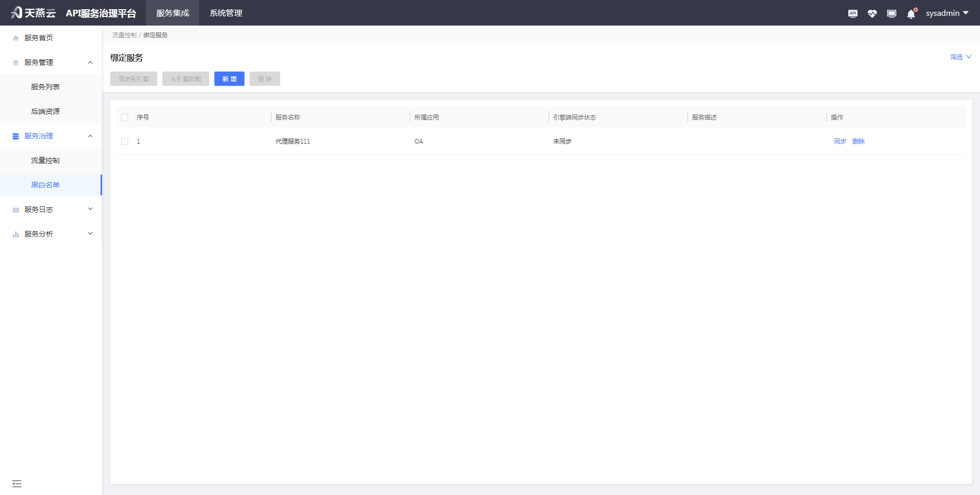Check the checkbox for row 1
The height and width of the screenshot is (495, 980).
(125, 142)
